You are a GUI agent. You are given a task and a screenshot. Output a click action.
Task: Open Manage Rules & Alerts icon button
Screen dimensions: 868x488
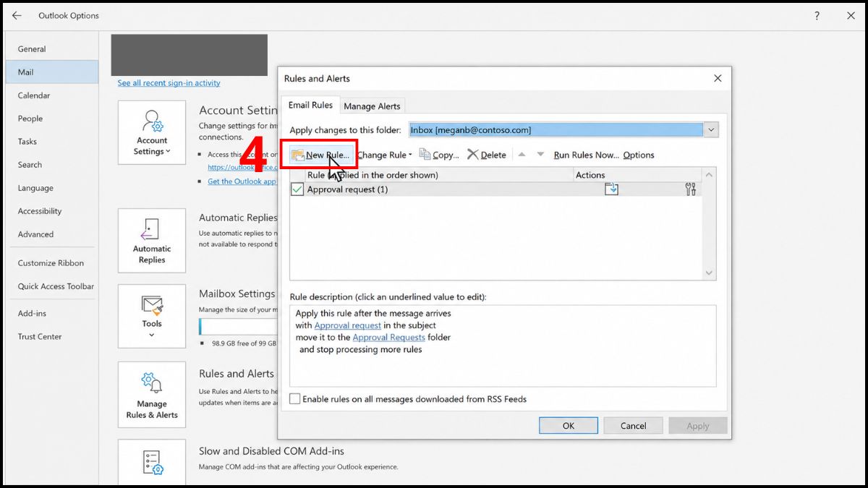pos(152,395)
